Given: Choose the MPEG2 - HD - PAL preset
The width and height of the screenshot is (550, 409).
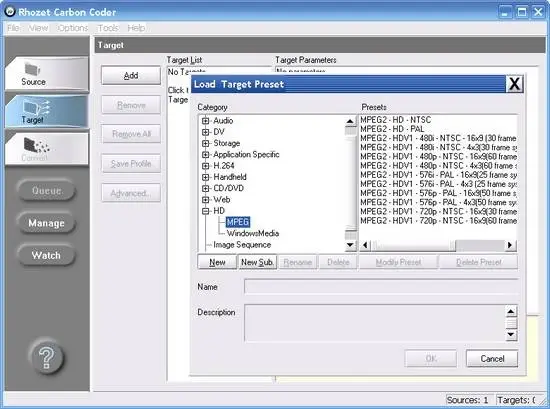Looking at the screenshot, I should pyautogui.click(x=392, y=129).
